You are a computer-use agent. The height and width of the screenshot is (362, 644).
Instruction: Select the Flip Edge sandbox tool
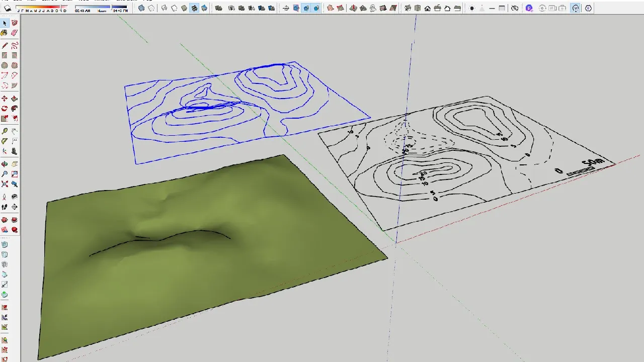pos(393,8)
